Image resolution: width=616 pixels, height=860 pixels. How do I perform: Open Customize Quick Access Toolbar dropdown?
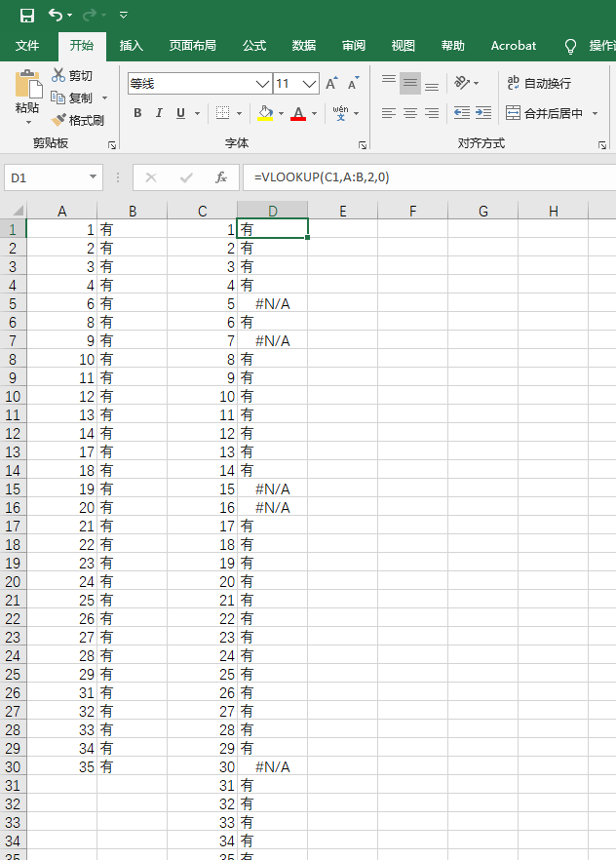(124, 16)
